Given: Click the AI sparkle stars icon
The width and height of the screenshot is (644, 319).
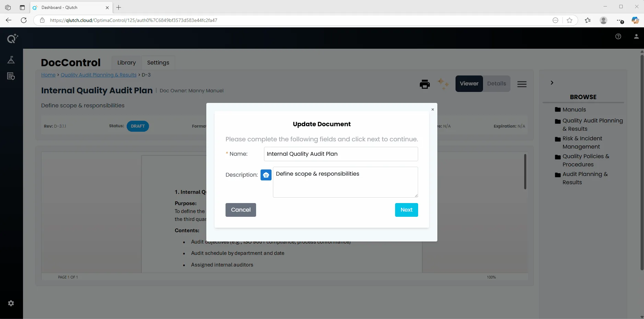Looking at the screenshot, I should coord(443,84).
